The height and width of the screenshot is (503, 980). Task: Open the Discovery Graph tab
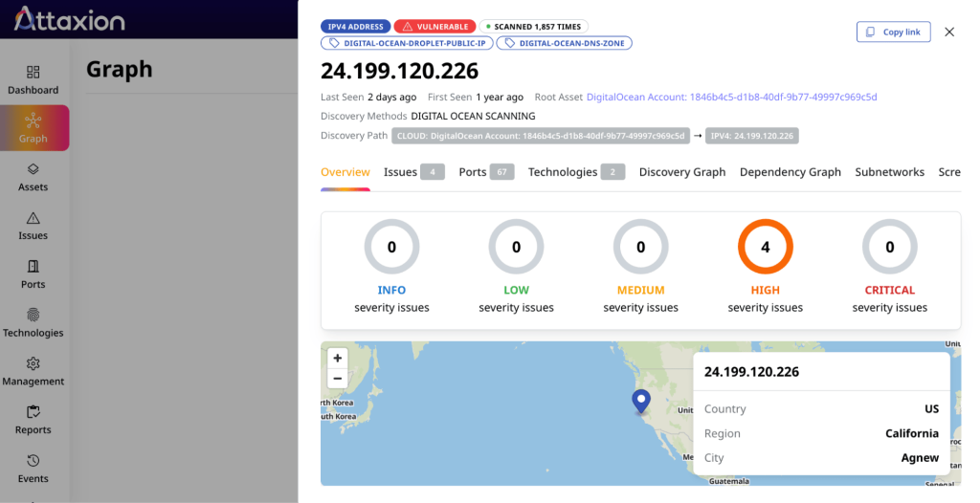pyautogui.click(x=681, y=172)
